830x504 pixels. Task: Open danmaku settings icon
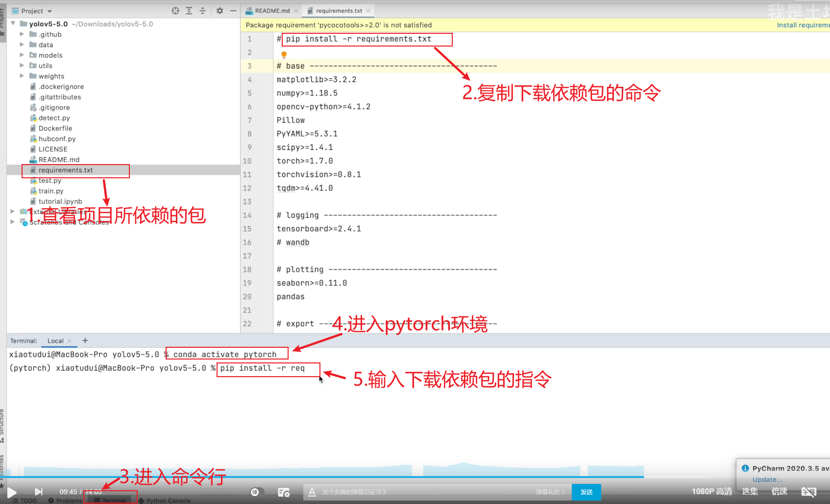pyautogui.click(x=284, y=492)
